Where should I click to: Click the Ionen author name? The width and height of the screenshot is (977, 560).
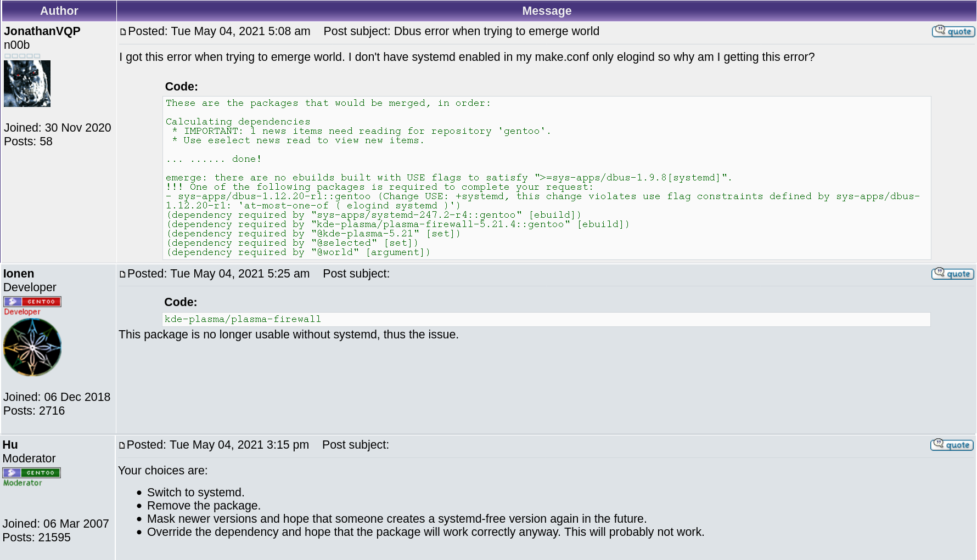tap(19, 274)
